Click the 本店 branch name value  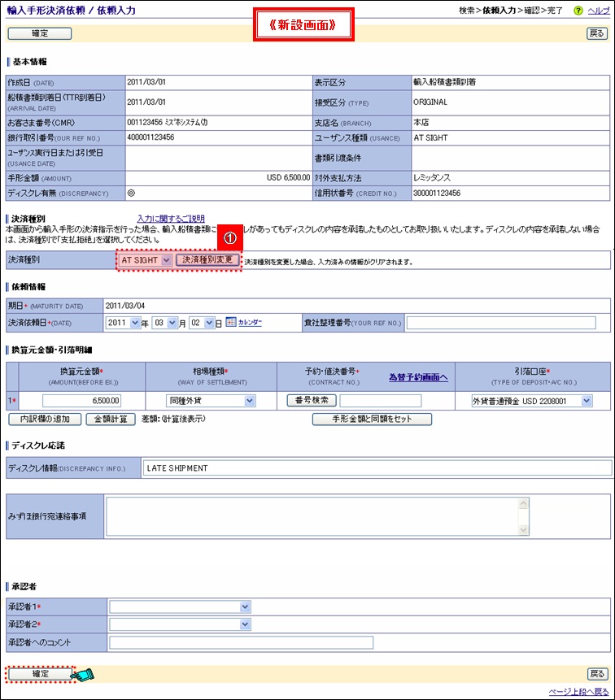(421, 122)
